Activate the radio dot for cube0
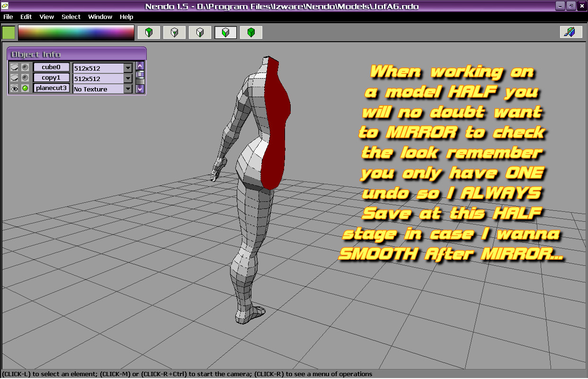 [x=25, y=67]
